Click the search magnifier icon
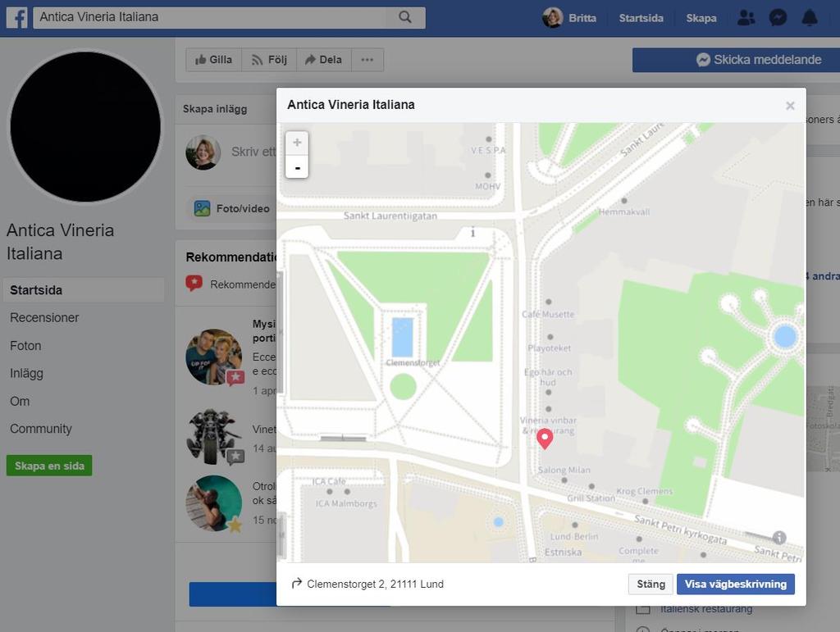840x632 pixels. 405,17
